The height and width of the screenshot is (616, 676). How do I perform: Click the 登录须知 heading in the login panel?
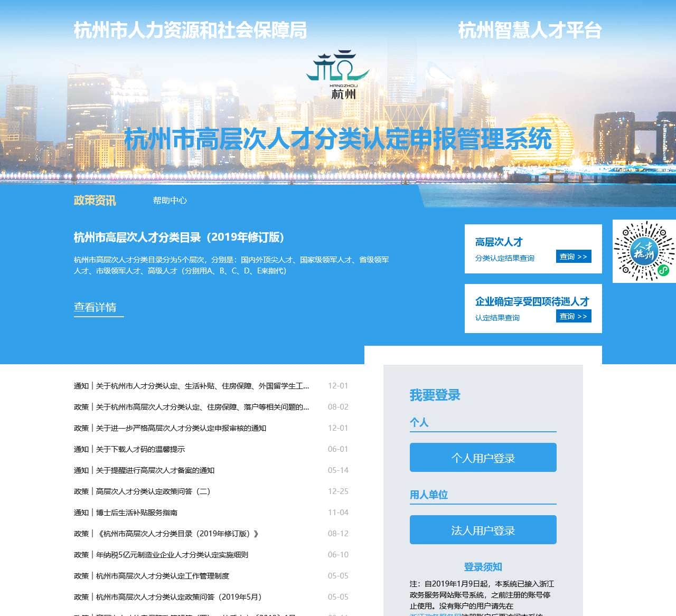tap(483, 566)
